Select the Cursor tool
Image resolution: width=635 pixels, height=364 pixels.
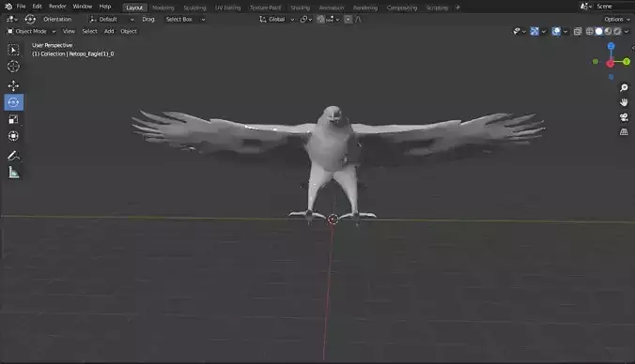[13, 67]
